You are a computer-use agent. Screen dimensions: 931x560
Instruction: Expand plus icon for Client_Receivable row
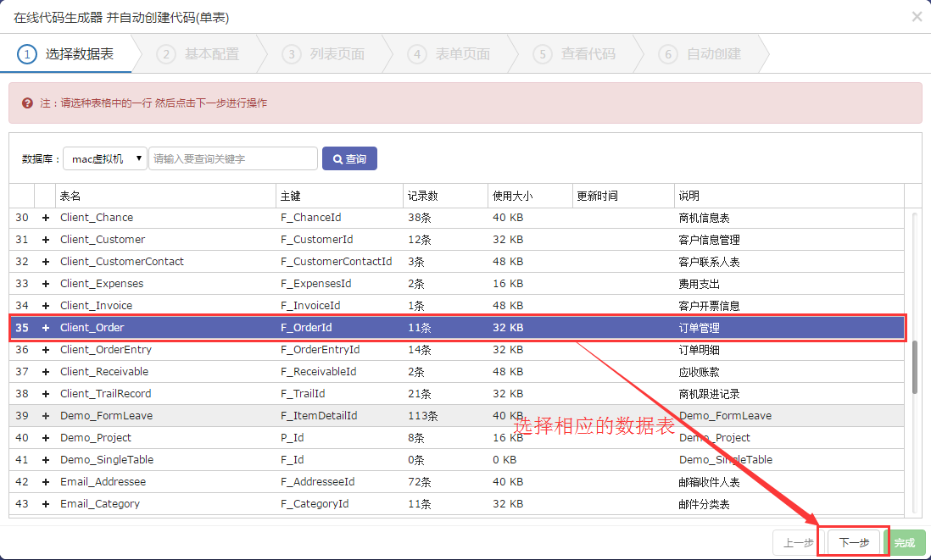click(x=46, y=372)
